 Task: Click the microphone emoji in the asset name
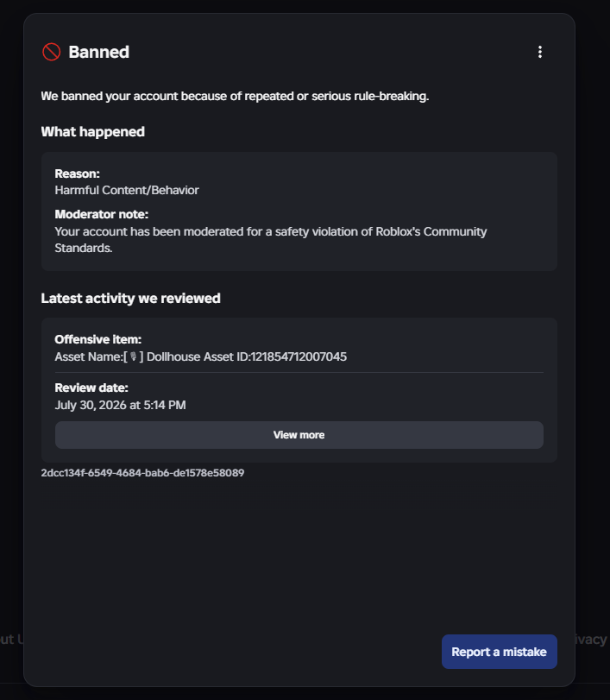click(134, 356)
